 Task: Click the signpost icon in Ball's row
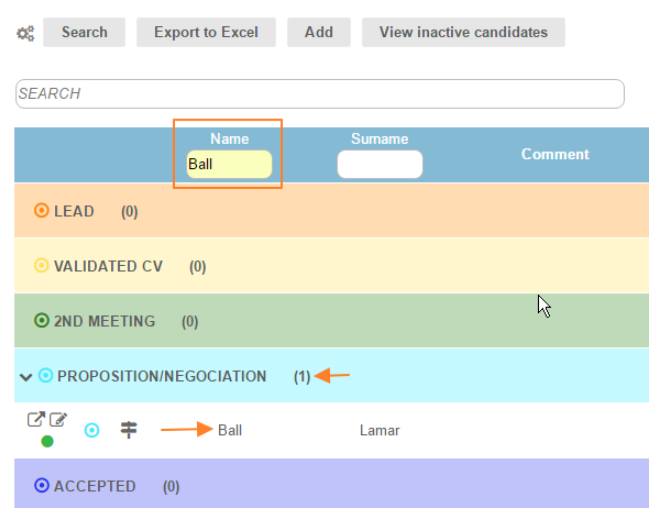point(129,430)
